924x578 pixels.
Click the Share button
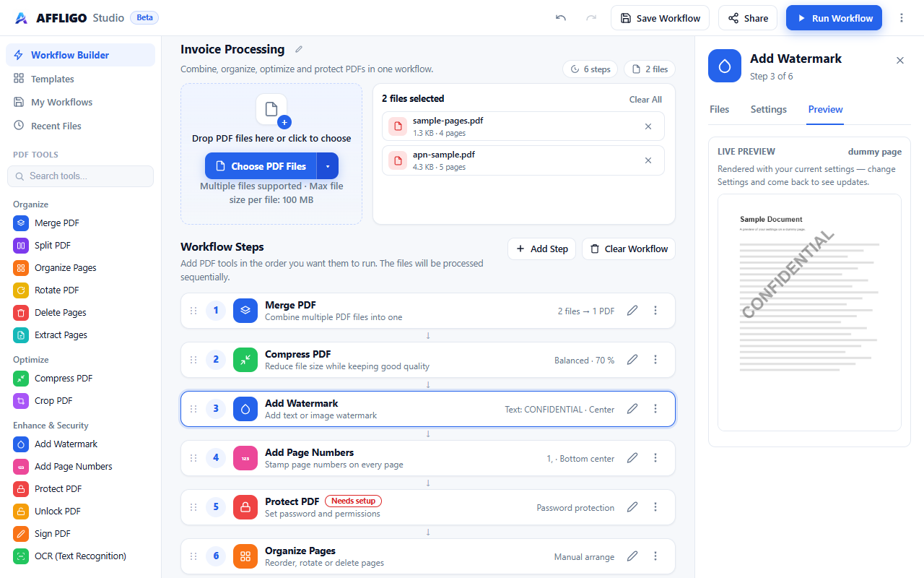tap(748, 18)
